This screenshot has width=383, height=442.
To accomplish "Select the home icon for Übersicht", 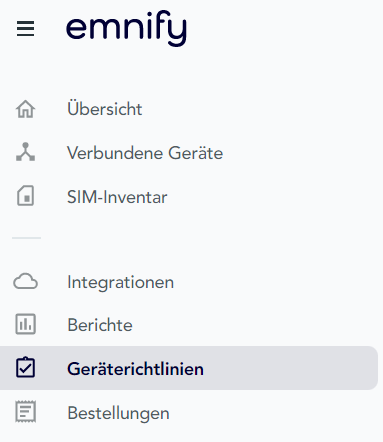I will [x=25, y=109].
